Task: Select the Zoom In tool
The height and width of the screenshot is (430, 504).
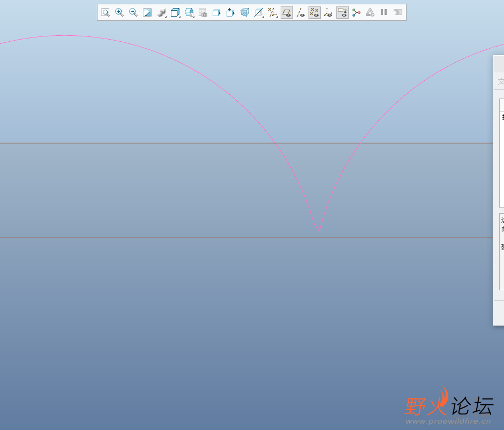Action: (119, 12)
